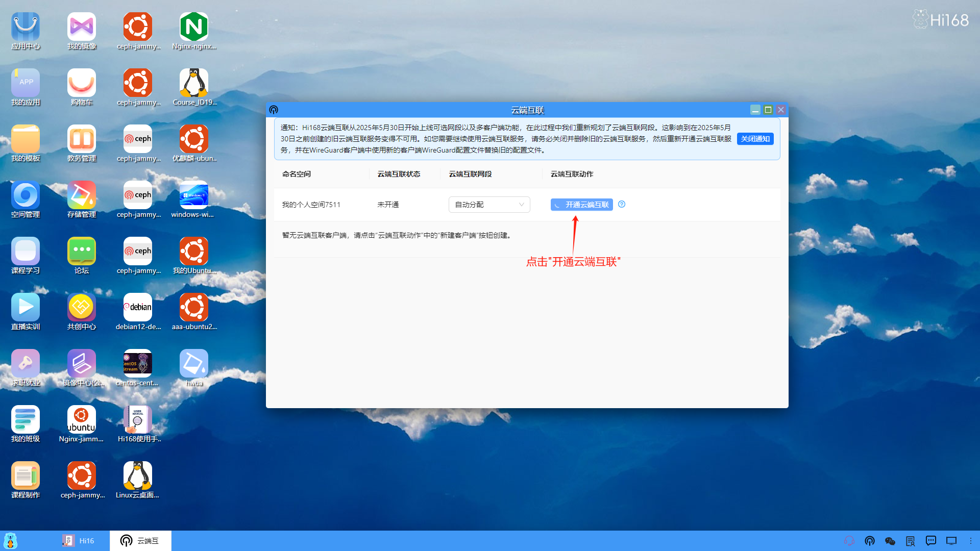Open the user manual tray icon
The height and width of the screenshot is (551, 980).
[910, 541]
